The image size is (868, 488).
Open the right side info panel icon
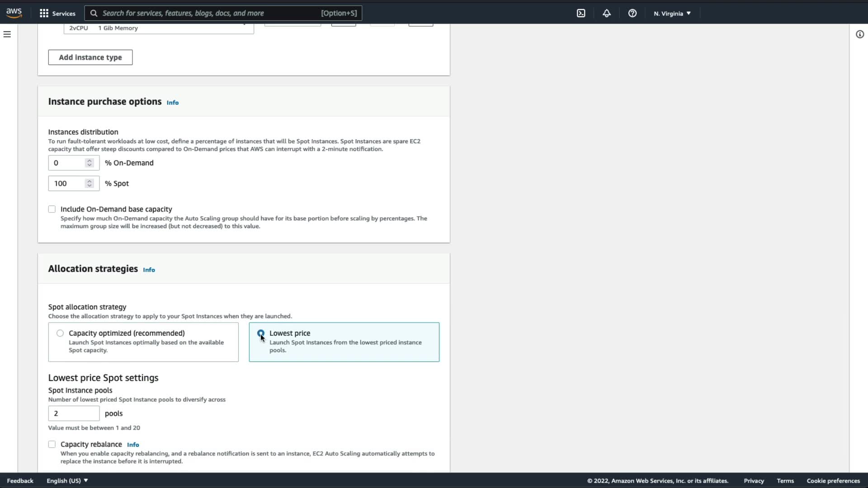point(859,34)
